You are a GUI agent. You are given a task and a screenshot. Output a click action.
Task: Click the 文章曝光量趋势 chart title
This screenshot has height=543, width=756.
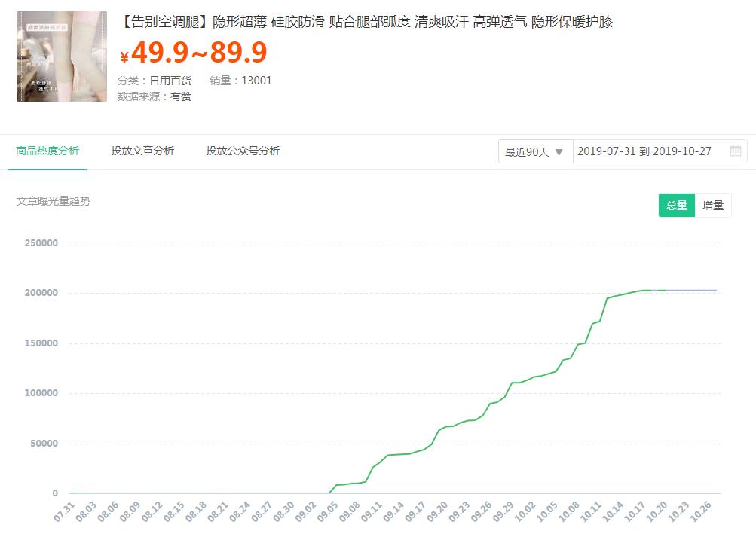point(54,201)
